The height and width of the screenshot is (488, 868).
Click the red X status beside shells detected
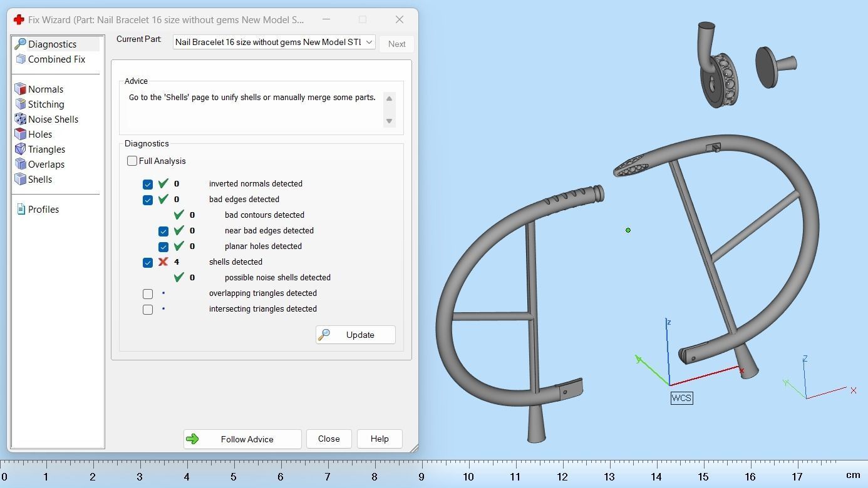click(x=163, y=262)
